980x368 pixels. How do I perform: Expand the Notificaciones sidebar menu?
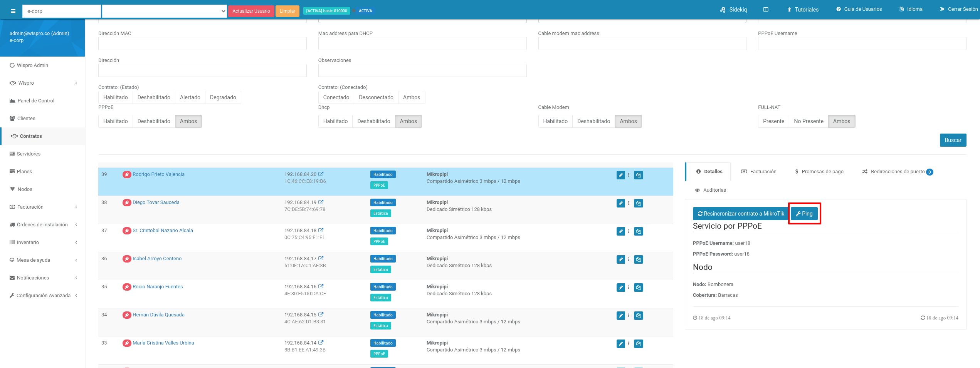pyautogui.click(x=42, y=278)
